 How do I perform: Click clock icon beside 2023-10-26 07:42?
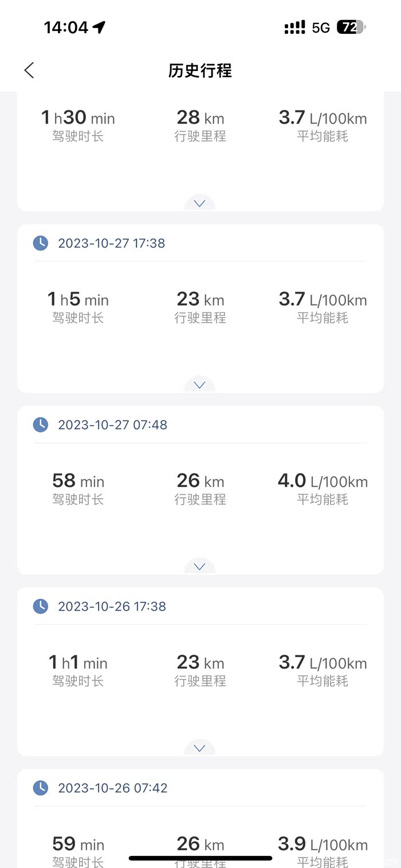pos(41,788)
